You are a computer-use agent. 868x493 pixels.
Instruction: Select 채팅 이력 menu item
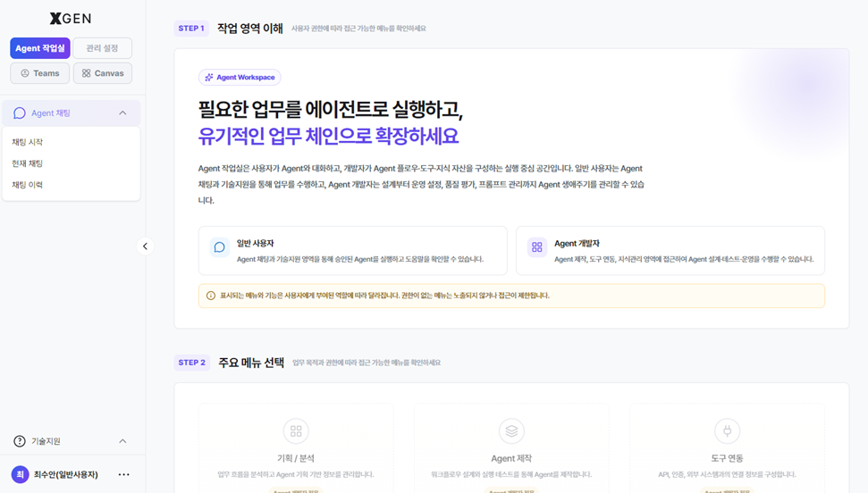tap(27, 185)
